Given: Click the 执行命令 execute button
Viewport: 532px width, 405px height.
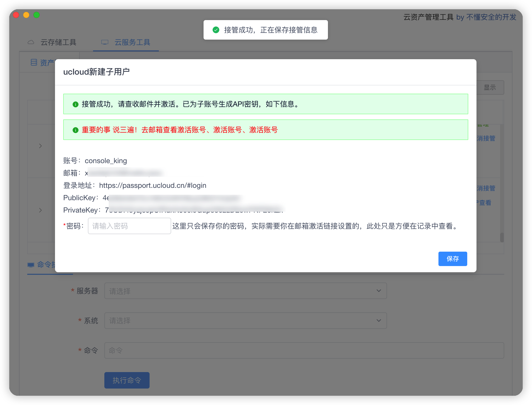Looking at the screenshot, I should (x=127, y=380).
